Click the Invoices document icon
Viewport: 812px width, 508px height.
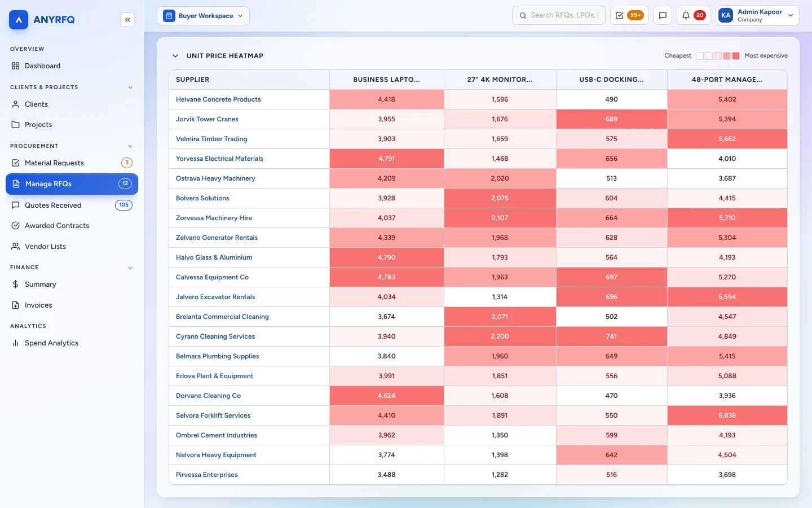pos(16,305)
